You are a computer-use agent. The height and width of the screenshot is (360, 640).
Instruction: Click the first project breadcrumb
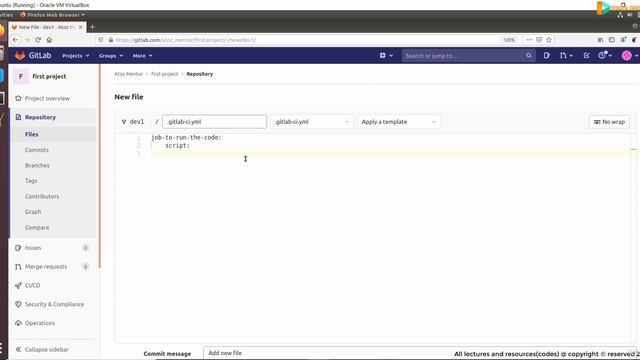tap(164, 74)
